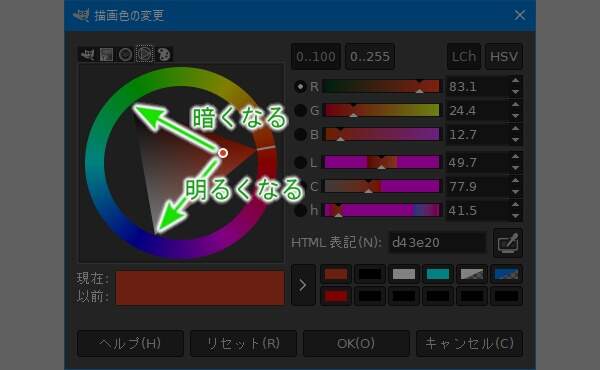This screenshot has width=600, height=370.
Task: Click the white selection marker inside the color triangle
Action: click(x=223, y=153)
